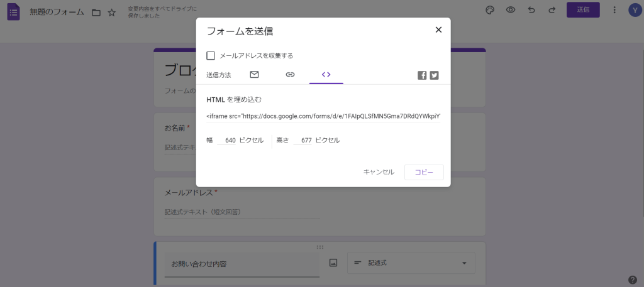
Task: Close the フォームを送信 dialog
Action: pos(438,30)
